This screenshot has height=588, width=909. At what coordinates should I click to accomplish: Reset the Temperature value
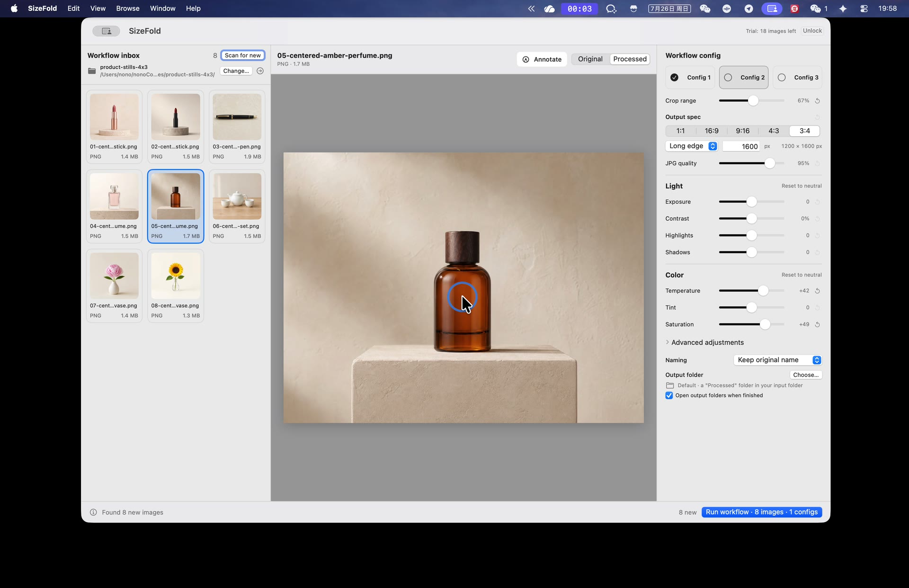[x=817, y=291]
